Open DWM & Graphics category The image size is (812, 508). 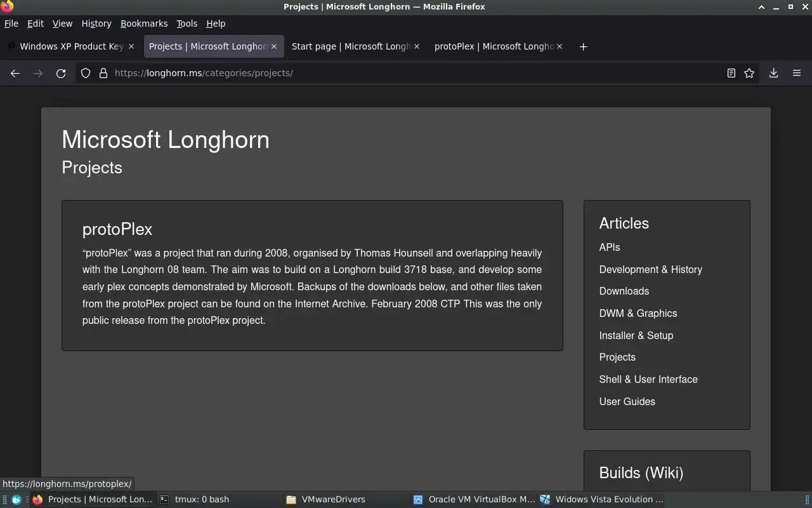pos(638,313)
